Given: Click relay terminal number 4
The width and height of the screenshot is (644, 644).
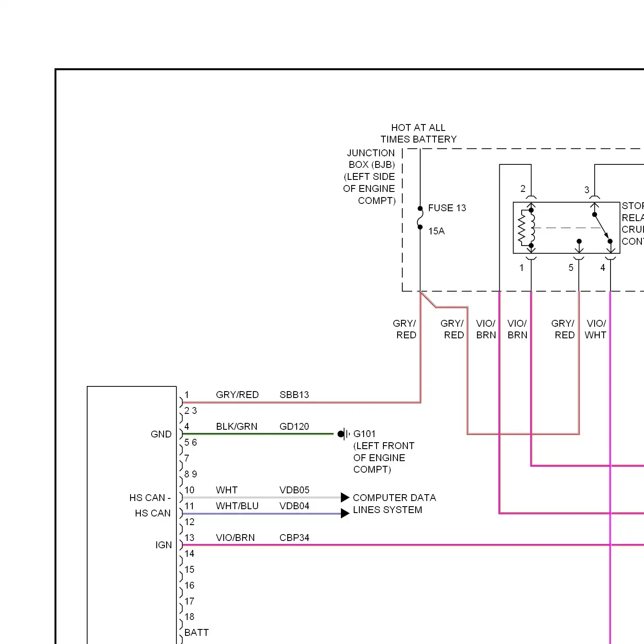Looking at the screenshot, I should tap(603, 267).
